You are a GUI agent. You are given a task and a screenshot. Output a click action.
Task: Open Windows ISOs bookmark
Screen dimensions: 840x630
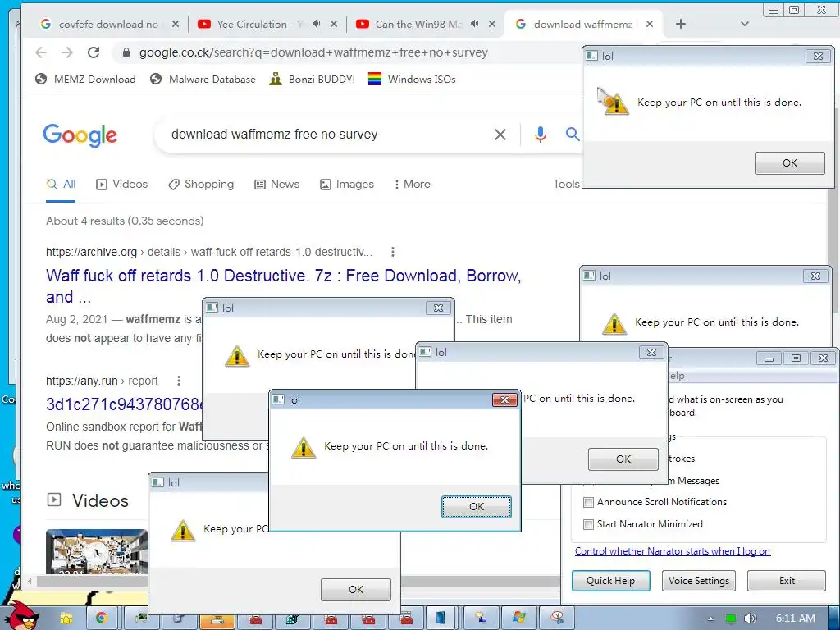click(412, 80)
